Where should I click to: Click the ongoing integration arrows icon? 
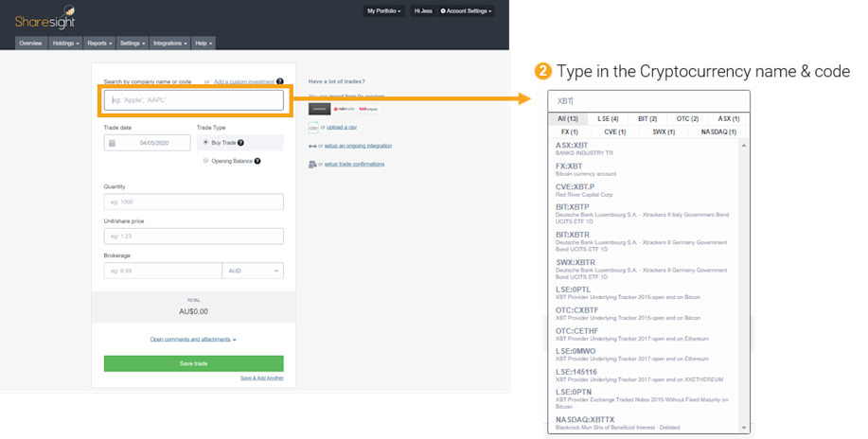(312, 146)
